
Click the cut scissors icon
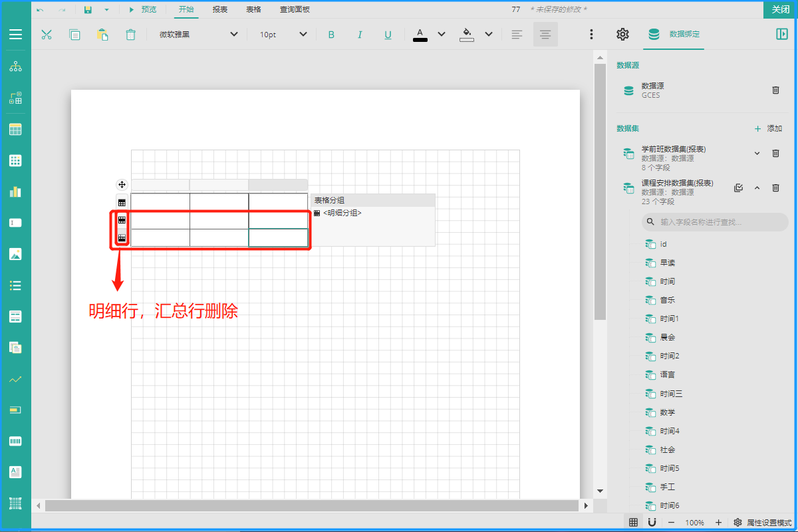[x=47, y=35]
